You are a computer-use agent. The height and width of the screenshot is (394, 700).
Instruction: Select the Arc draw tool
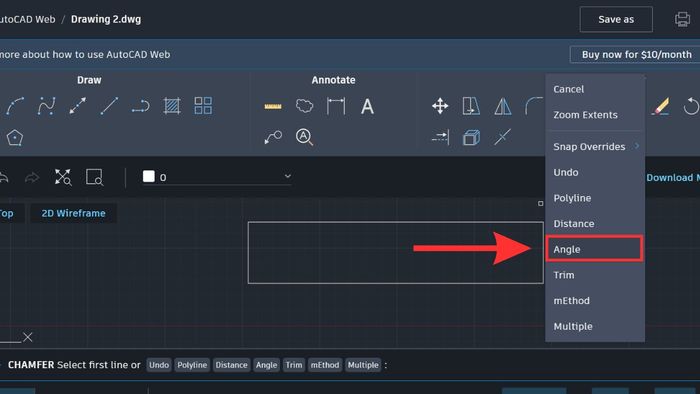[x=15, y=106]
